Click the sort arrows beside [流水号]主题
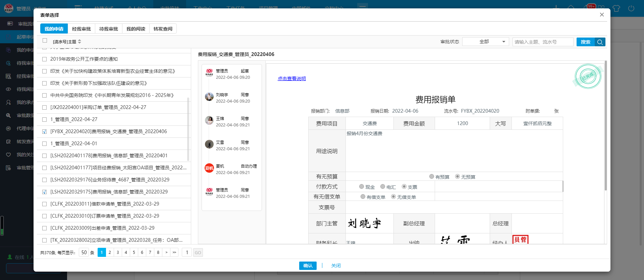This screenshot has height=280, width=644. click(79, 42)
